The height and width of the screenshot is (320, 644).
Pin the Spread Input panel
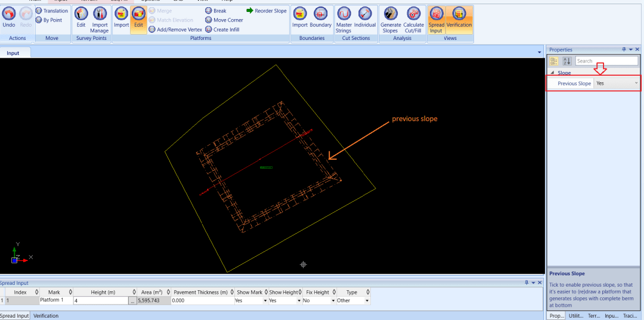coord(527,282)
